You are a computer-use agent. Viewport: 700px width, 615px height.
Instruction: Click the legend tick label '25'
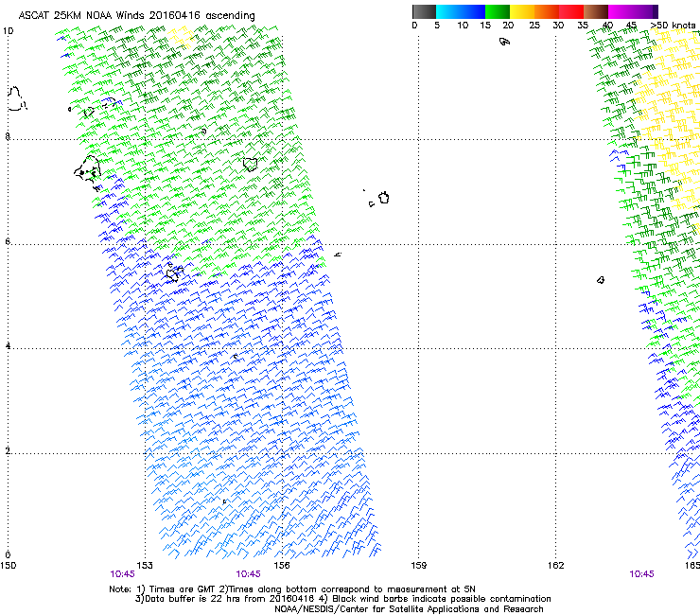(534, 26)
